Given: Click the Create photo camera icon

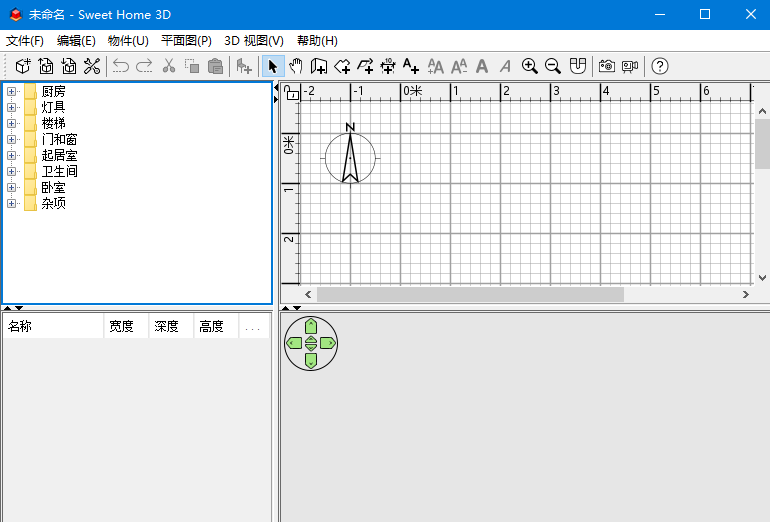Looking at the screenshot, I should [606, 66].
